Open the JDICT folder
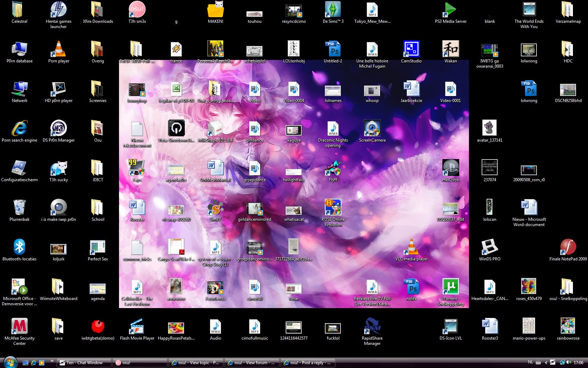588x368 pixels. 98,171
